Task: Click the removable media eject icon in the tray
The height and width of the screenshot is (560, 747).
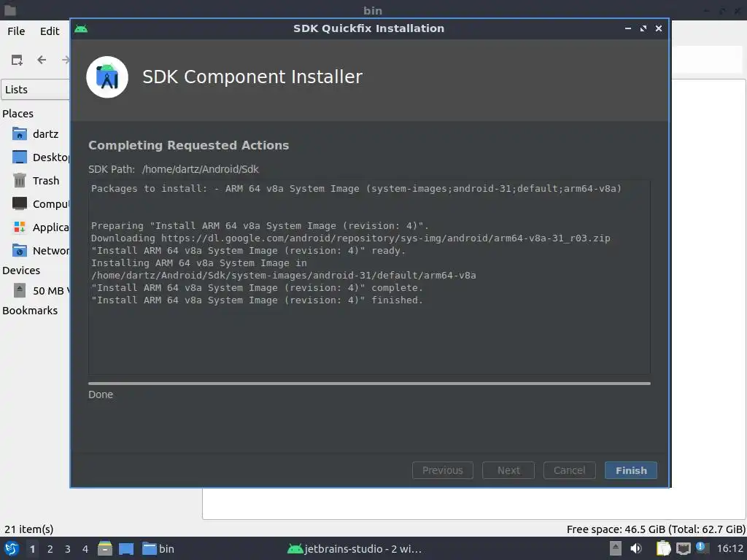Action: (x=616, y=548)
